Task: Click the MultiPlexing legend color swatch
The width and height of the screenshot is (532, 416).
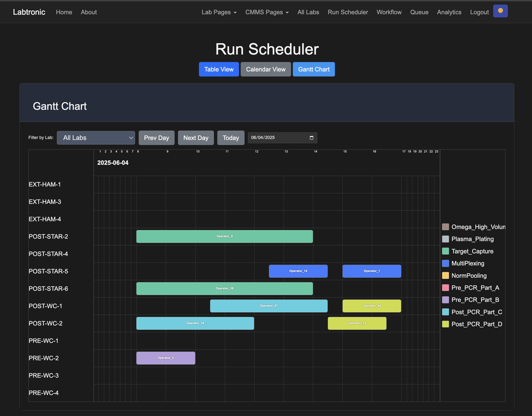Action: tap(445, 263)
